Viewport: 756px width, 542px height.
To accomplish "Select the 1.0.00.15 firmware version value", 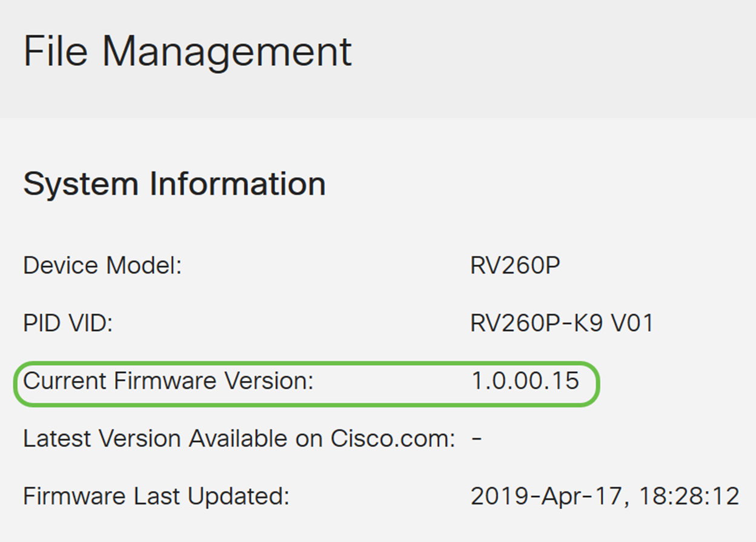I will pyautogui.click(x=525, y=382).
